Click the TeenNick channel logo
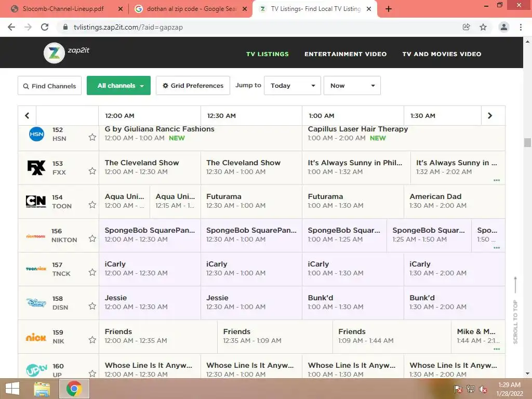 [36, 269]
